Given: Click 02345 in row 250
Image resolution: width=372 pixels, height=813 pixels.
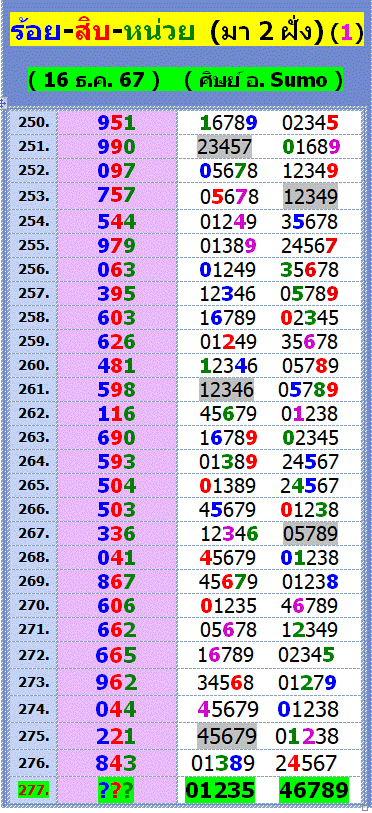Looking at the screenshot, I should click(310, 123).
